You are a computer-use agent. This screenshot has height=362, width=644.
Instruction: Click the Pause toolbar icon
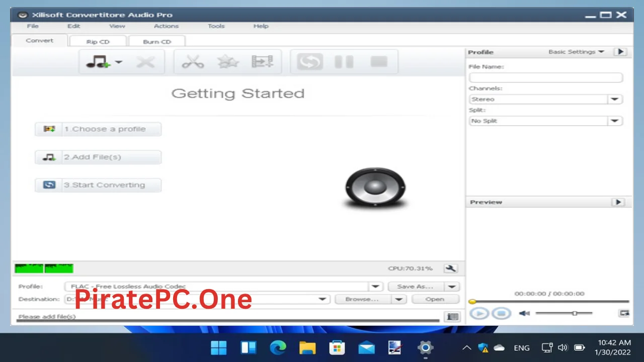[x=344, y=62]
